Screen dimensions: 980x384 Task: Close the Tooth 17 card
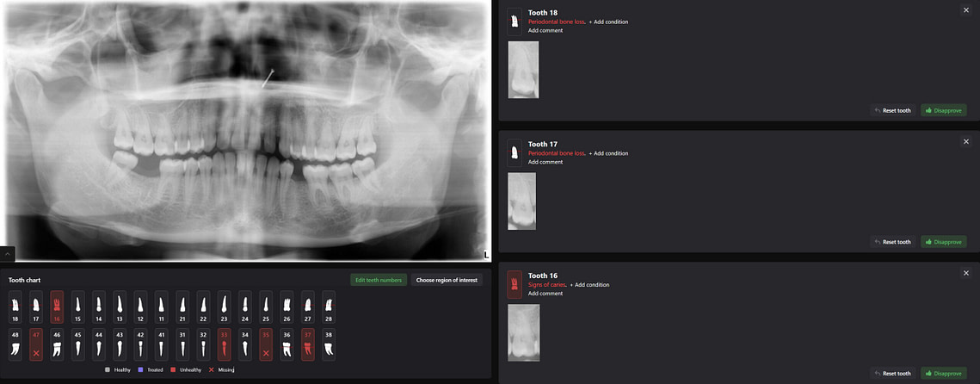tap(965, 142)
